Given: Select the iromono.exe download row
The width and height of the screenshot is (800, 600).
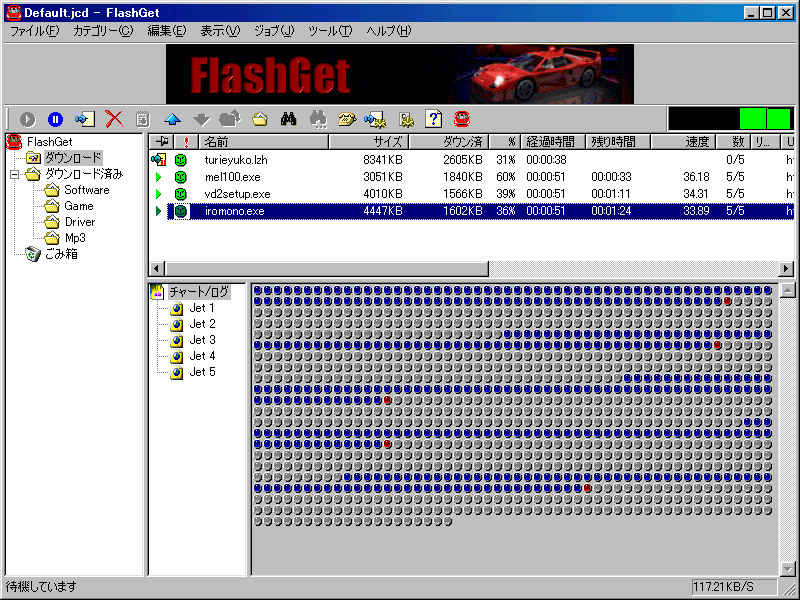Looking at the screenshot, I should (471, 211).
